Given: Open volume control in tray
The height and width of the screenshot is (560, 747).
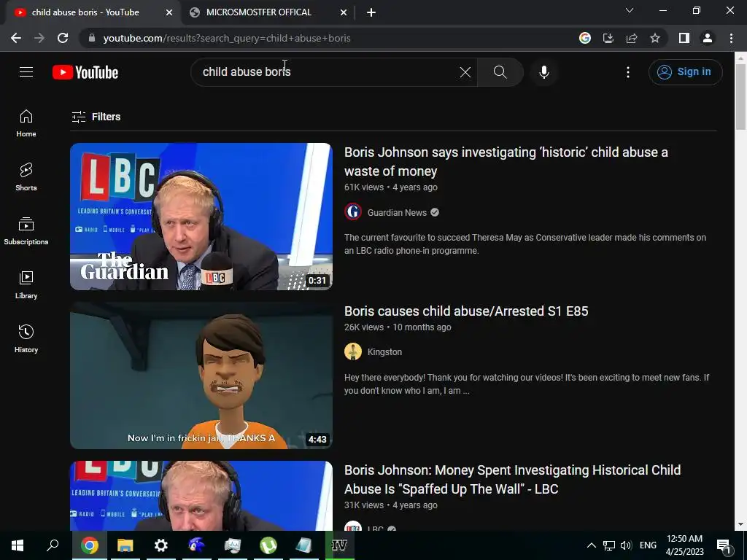Looking at the screenshot, I should (x=626, y=545).
